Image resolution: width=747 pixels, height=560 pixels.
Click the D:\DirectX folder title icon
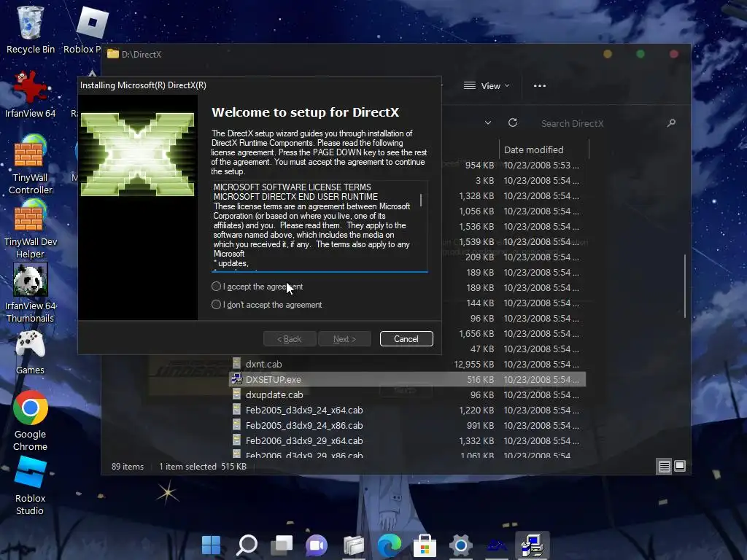[113, 54]
